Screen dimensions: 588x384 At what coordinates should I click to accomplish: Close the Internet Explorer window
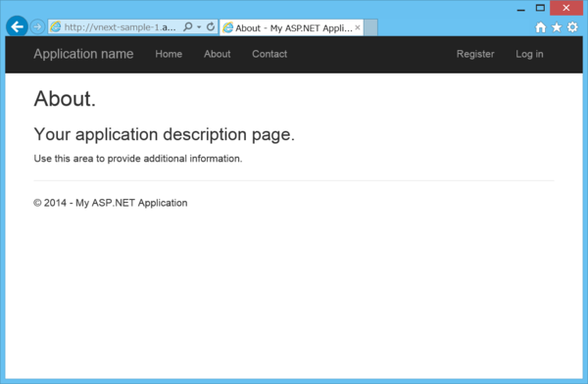coord(566,8)
